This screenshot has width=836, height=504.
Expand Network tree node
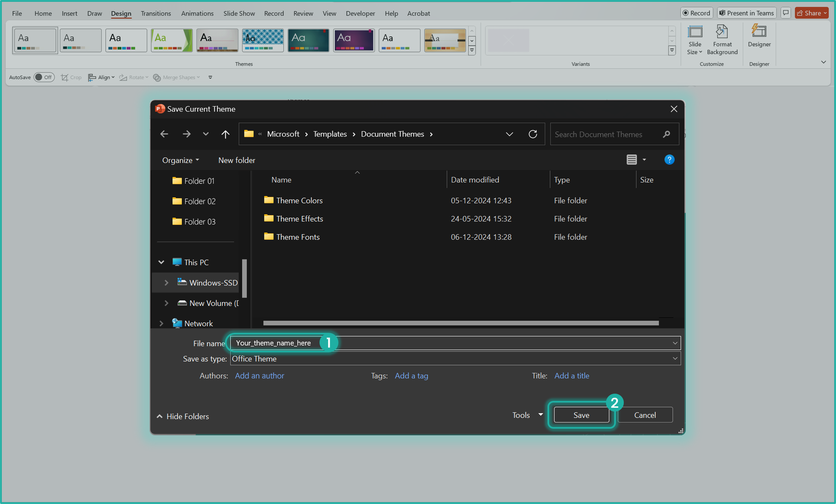coord(161,323)
